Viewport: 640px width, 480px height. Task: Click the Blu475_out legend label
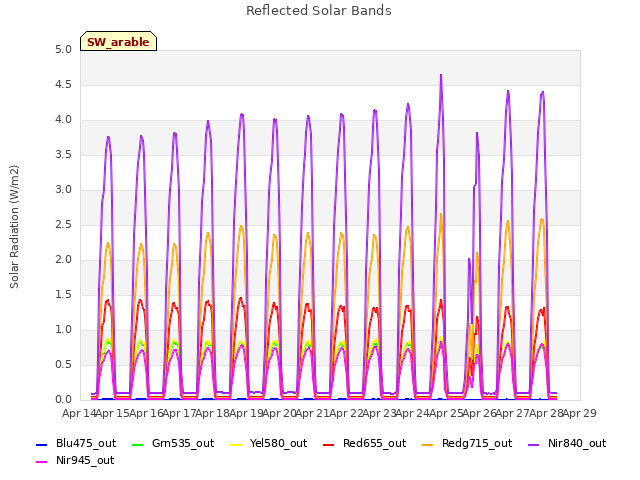click(86, 443)
